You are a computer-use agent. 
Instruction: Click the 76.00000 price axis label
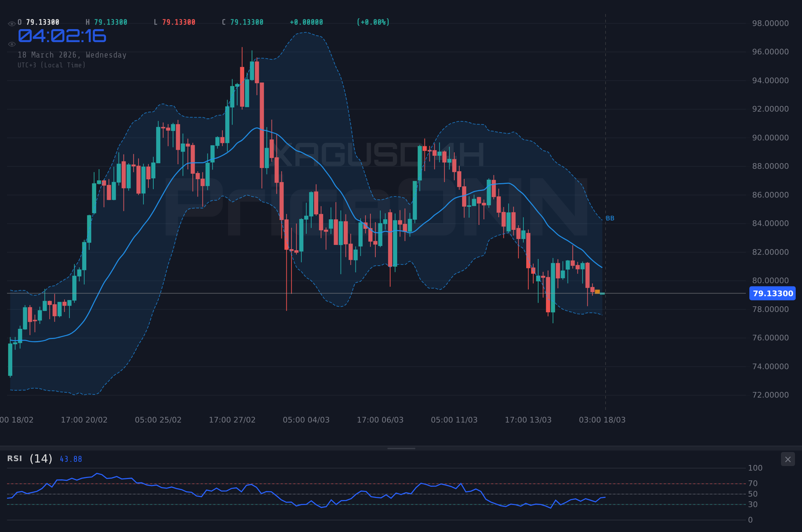[x=770, y=338]
